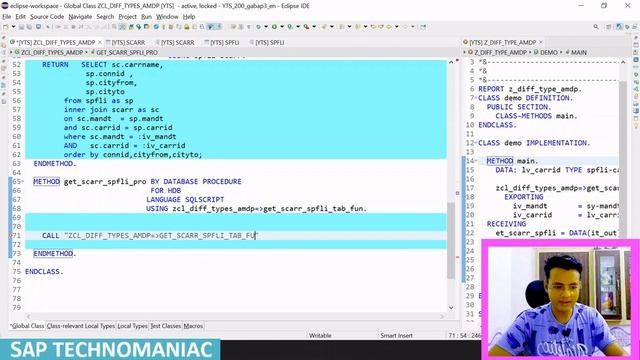This screenshot has width=640, height=360.
Task: Click the Coverage run icon
Action: [x=290, y=27]
